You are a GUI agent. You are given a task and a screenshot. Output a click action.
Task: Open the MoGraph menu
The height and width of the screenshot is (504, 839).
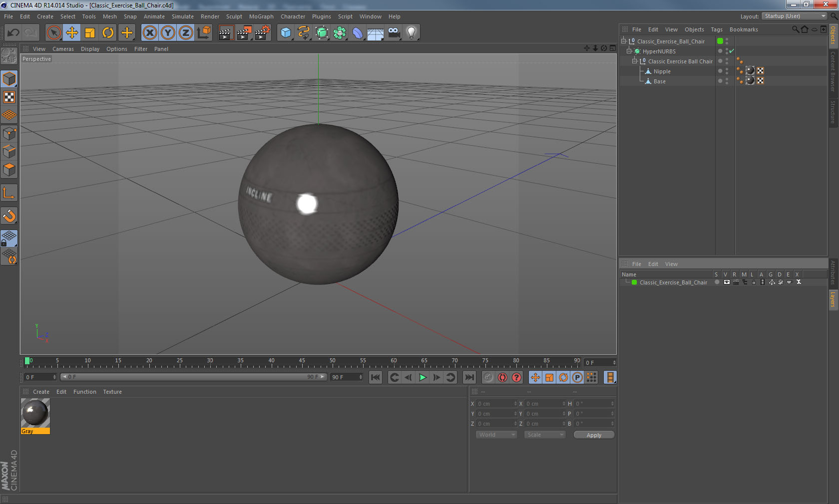(261, 16)
